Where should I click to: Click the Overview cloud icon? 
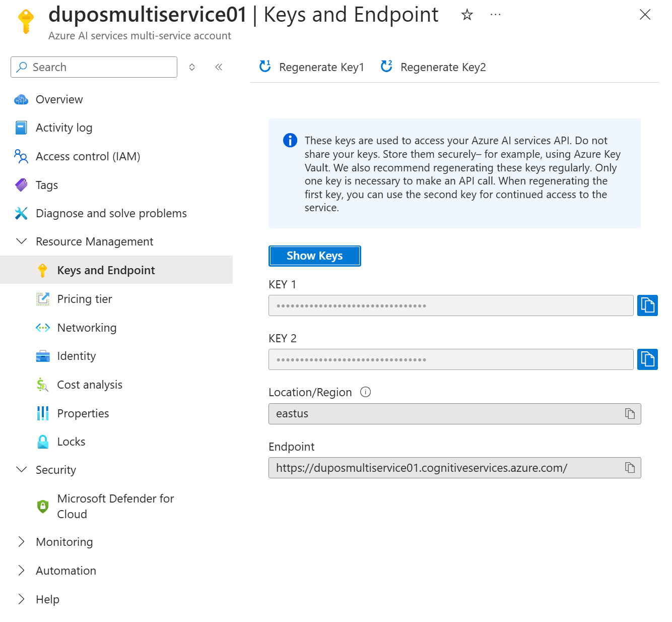coord(21,99)
